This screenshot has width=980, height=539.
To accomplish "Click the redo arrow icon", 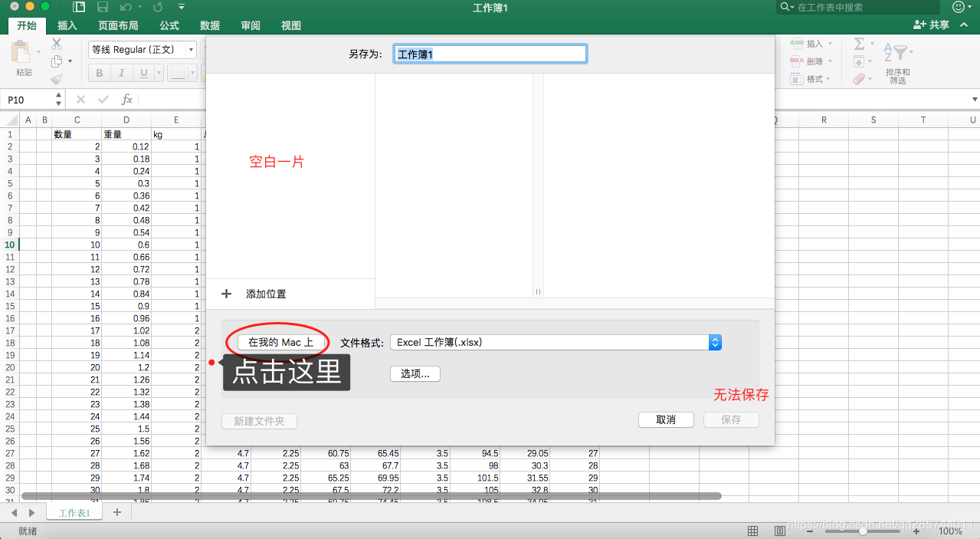I will point(158,8).
